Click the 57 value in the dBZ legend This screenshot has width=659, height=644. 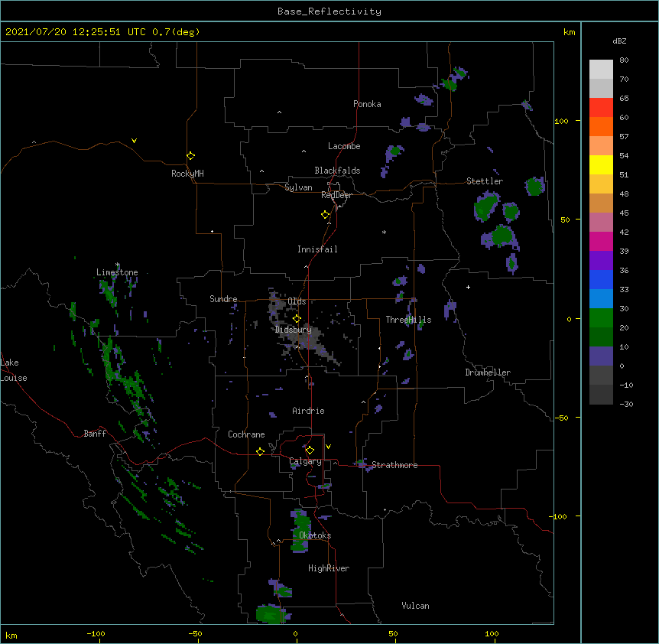(624, 137)
